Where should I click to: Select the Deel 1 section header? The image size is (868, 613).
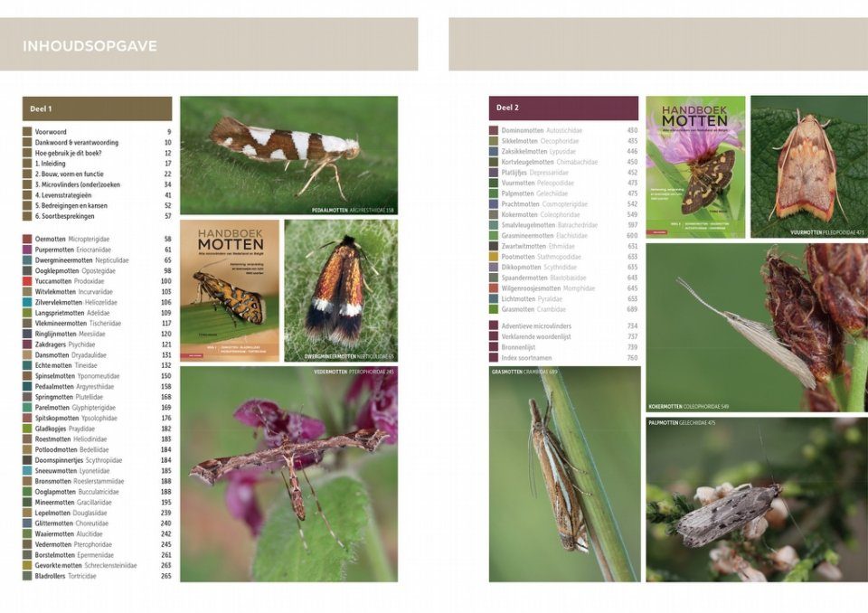(x=97, y=108)
